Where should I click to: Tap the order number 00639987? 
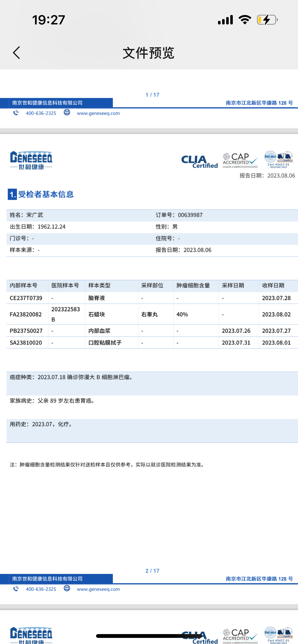tap(190, 215)
